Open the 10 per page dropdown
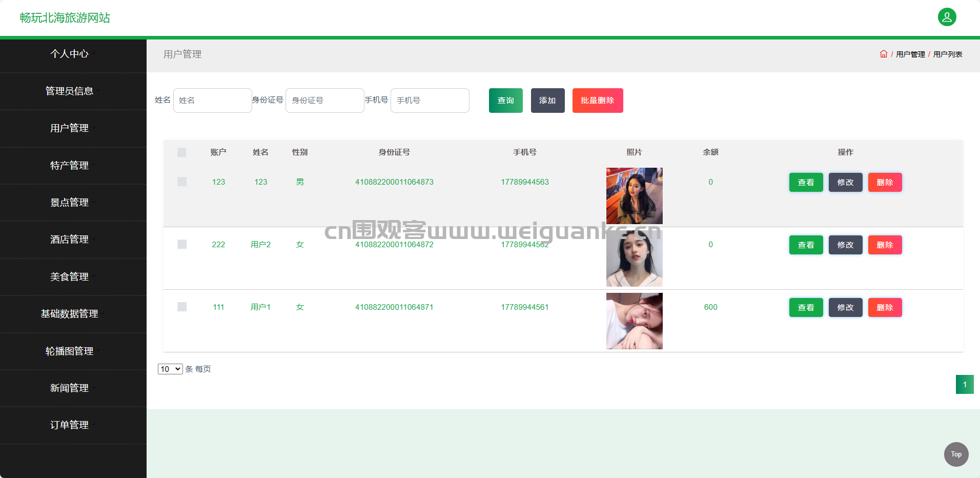 click(170, 369)
